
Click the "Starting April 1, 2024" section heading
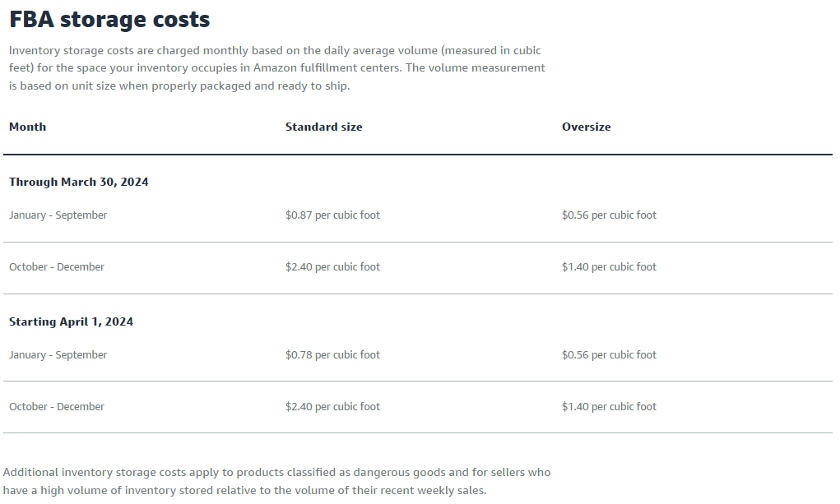pyautogui.click(x=71, y=321)
